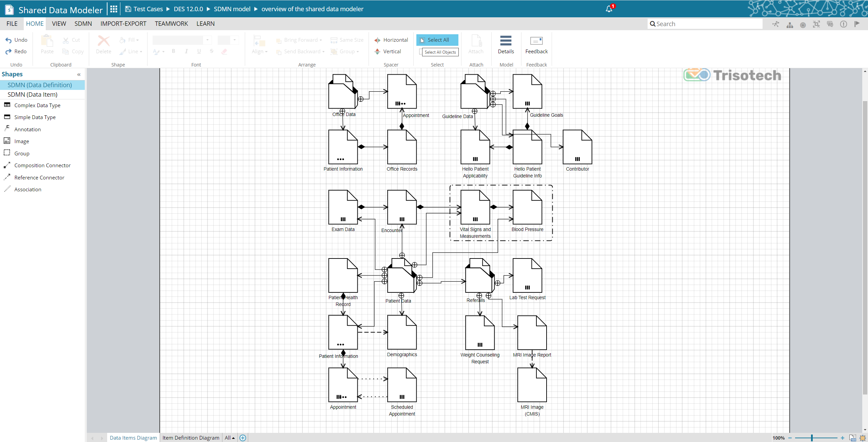Screen dimensions: 868x442
Task: Click the notification bell icon
Action: pos(609,9)
